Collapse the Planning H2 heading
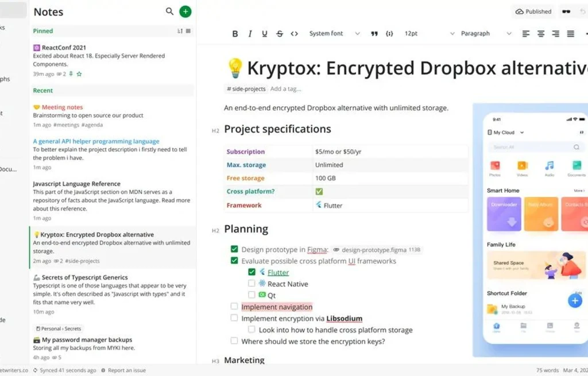Viewport: 588px width, 376px height. pos(215,231)
